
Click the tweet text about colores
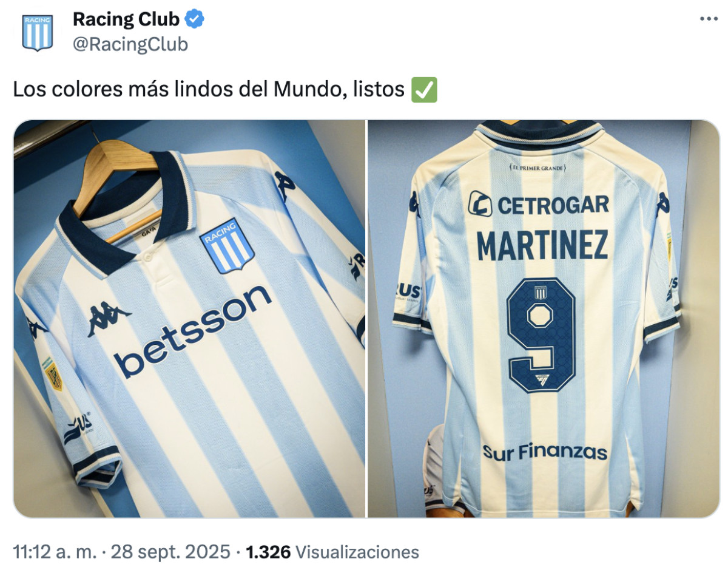click(209, 90)
